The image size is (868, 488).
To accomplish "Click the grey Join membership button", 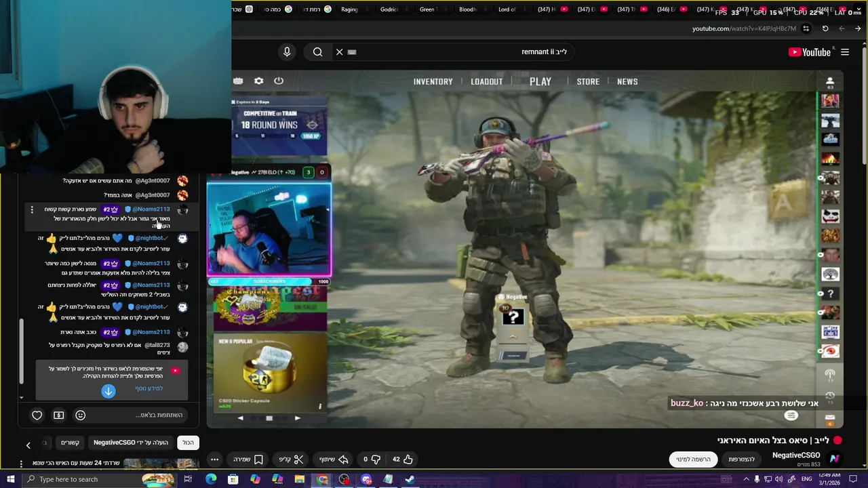I will click(741, 459).
